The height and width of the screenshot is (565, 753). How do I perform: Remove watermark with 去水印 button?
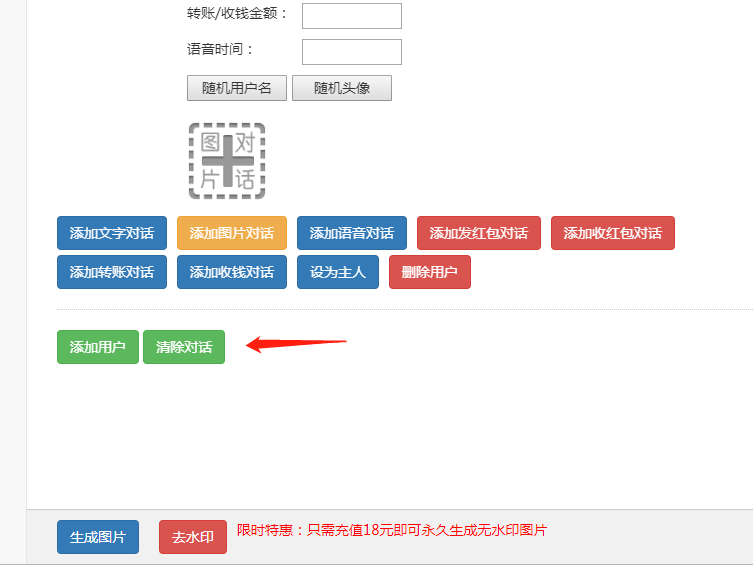click(193, 537)
